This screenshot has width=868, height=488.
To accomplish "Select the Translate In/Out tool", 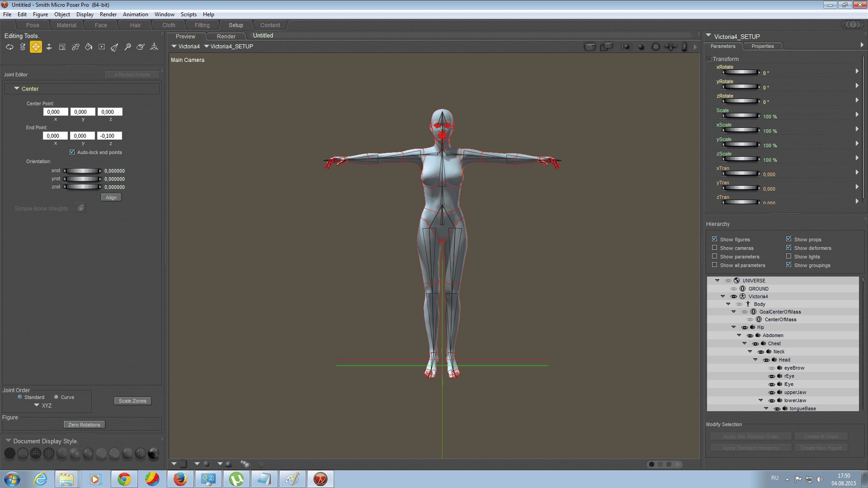I will (49, 47).
